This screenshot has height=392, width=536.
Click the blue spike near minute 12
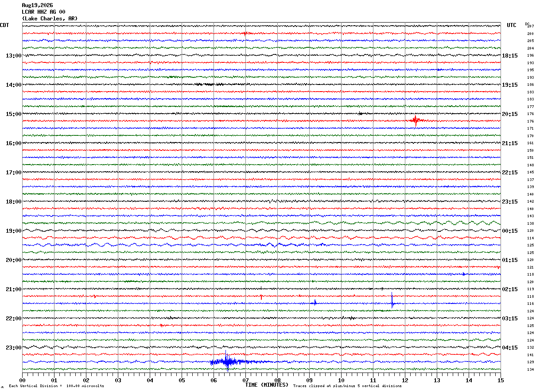pyautogui.click(x=392, y=301)
